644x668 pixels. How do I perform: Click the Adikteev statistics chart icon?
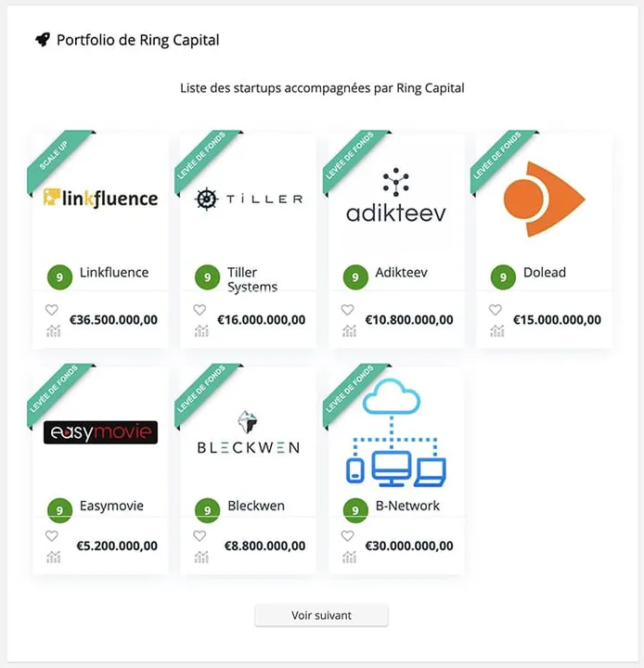349,331
